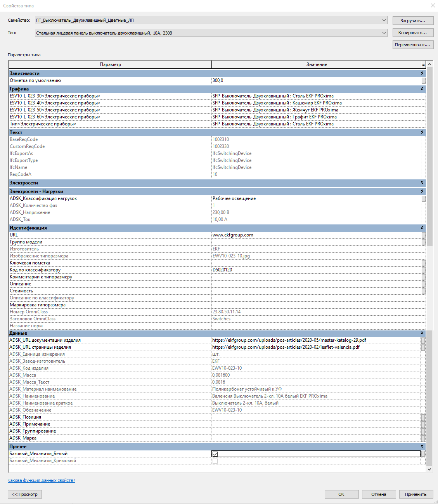
Task: Click the associate button for ADSK_Позиция
Action: pos(423,417)
